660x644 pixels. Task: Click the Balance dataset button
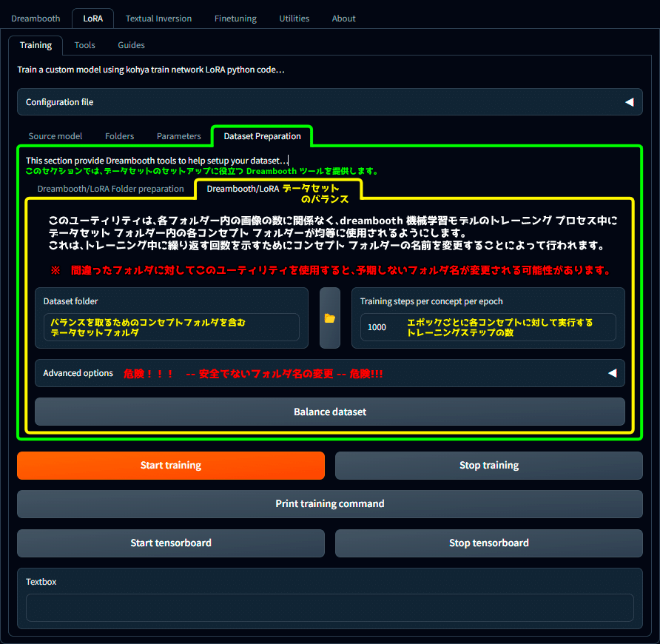click(x=329, y=412)
